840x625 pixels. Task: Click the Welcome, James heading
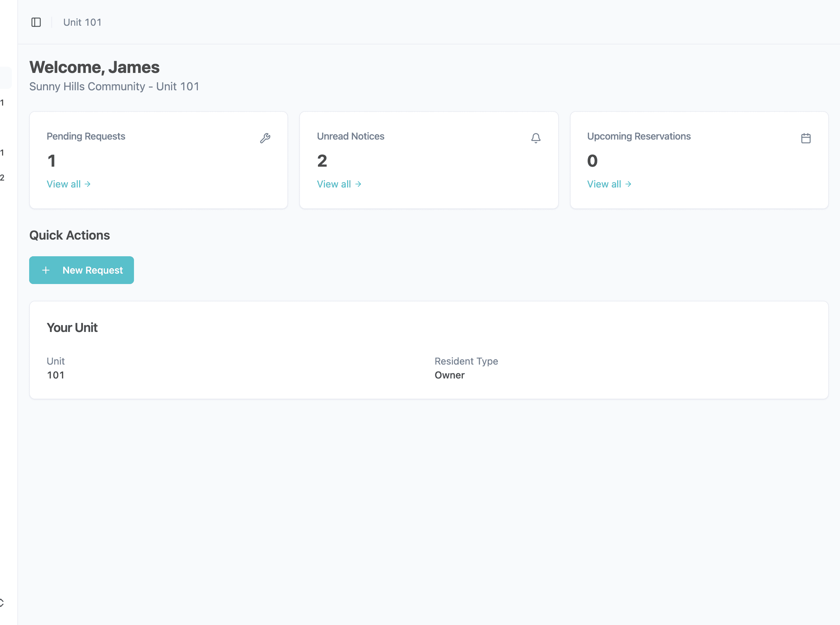94,67
